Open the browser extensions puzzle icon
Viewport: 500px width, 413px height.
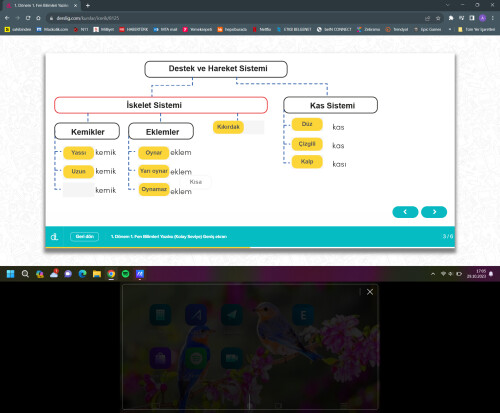pos(451,18)
